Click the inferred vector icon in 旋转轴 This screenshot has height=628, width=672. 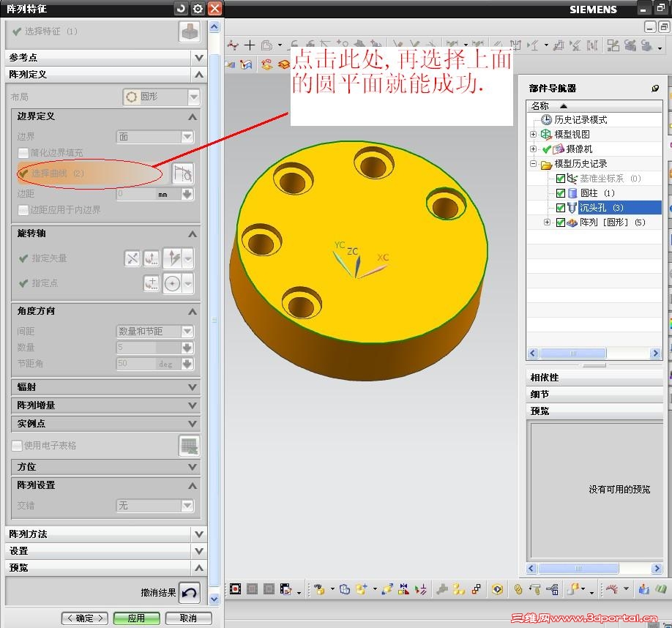(x=173, y=258)
